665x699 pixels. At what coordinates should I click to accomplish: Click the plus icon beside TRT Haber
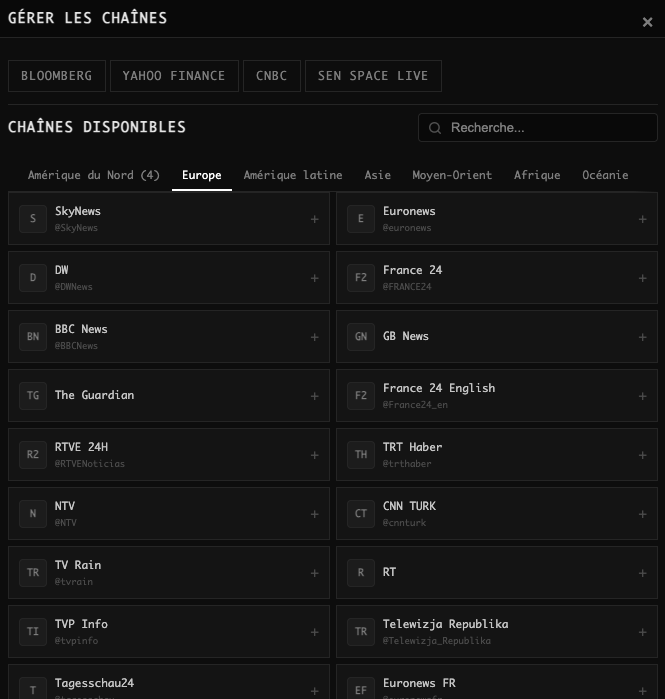(642, 455)
